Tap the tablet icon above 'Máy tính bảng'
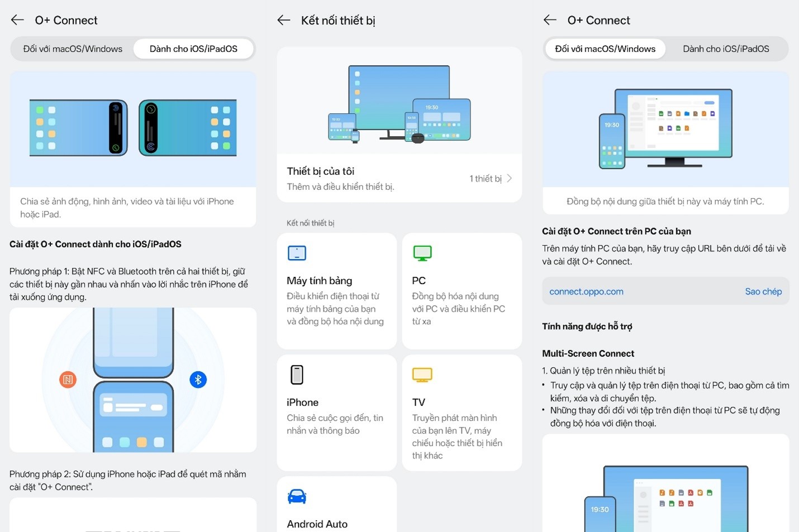Viewport: 799px width, 532px height. click(297, 253)
